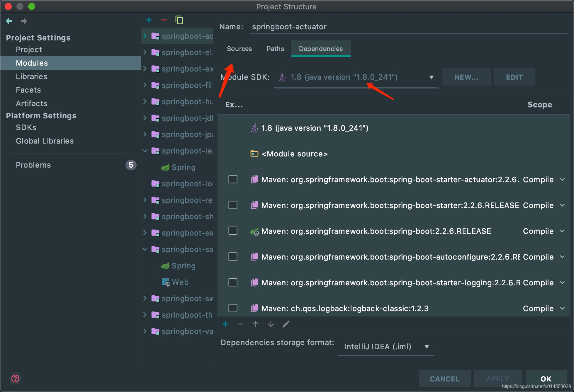The width and height of the screenshot is (574, 392).
Task: Click the spring-boot-autoconfigure library icon
Action: pyautogui.click(x=254, y=257)
